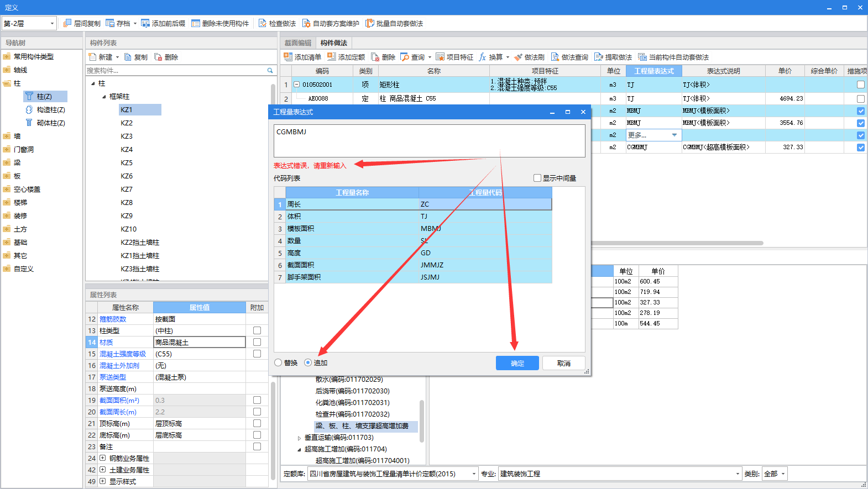Click 混凝土强度等级 property link
The height and width of the screenshot is (489, 868).
click(x=123, y=354)
